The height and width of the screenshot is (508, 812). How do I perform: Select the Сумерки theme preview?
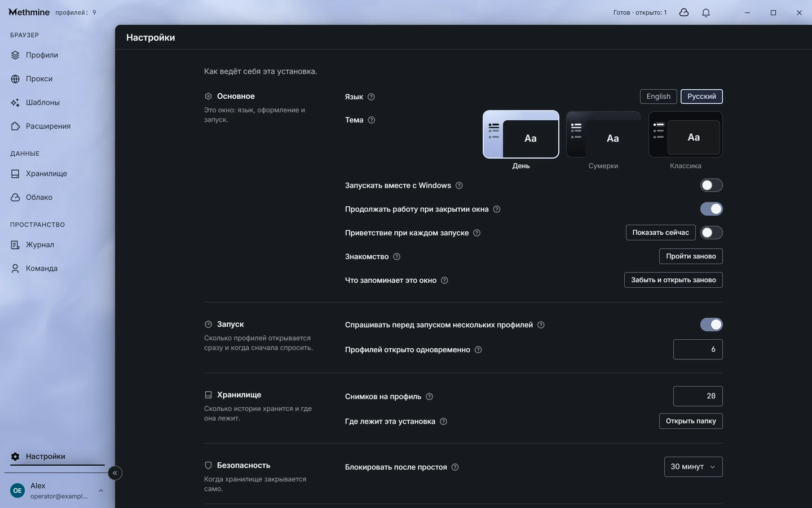[603, 134]
